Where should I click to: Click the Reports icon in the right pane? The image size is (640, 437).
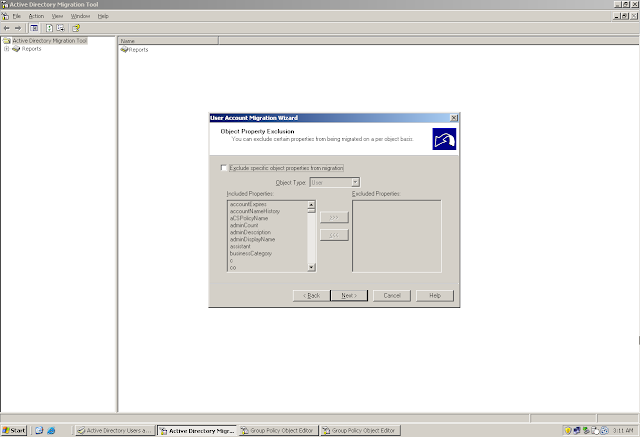point(124,49)
